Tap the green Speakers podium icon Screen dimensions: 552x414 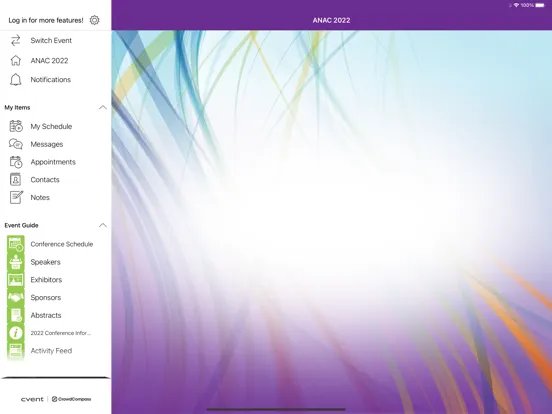point(16,262)
